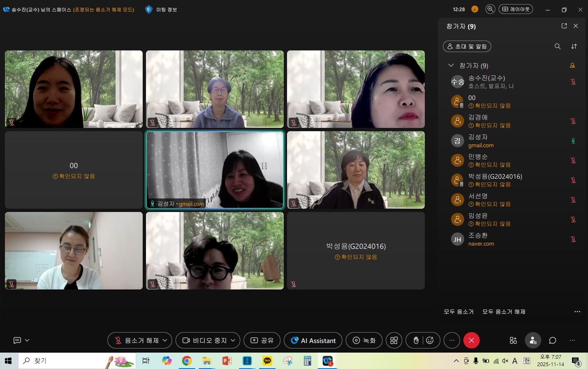The height and width of the screenshot is (369, 588).
Task: Open the chat panel icon
Action: click(x=552, y=340)
